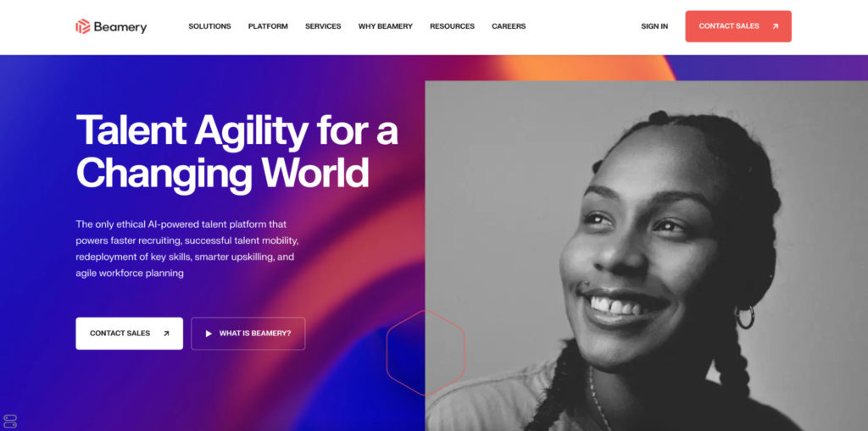
Task: Click the Sign In link
Action: [x=654, y=26]
